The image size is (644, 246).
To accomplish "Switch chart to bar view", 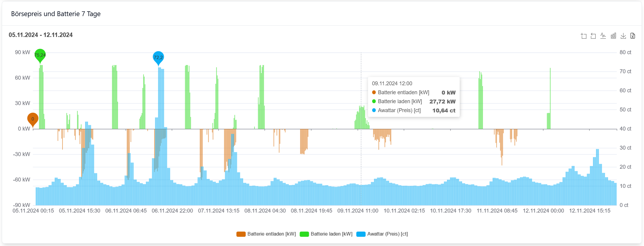I will coord(613,36).
